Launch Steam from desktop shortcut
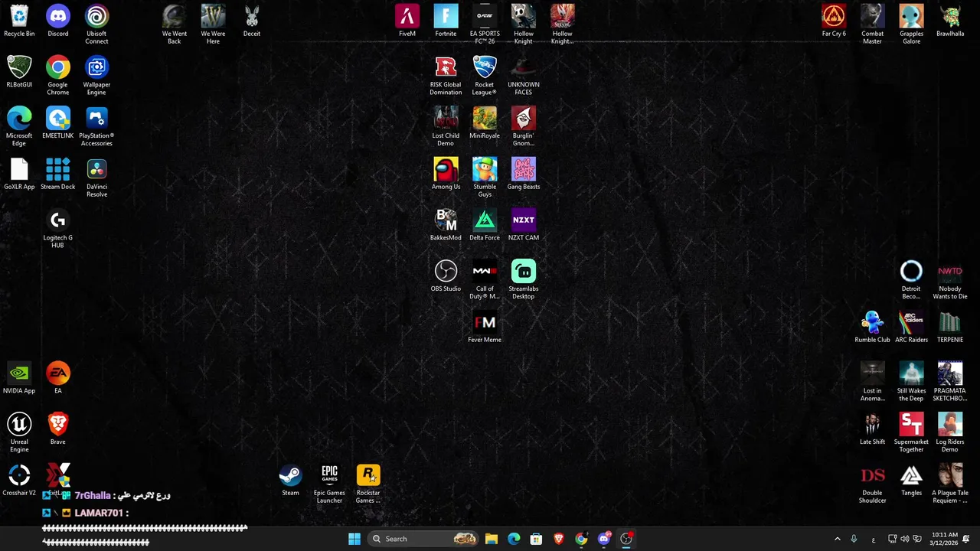This screenshot has width=980, height=551. (x=290, y=481)
